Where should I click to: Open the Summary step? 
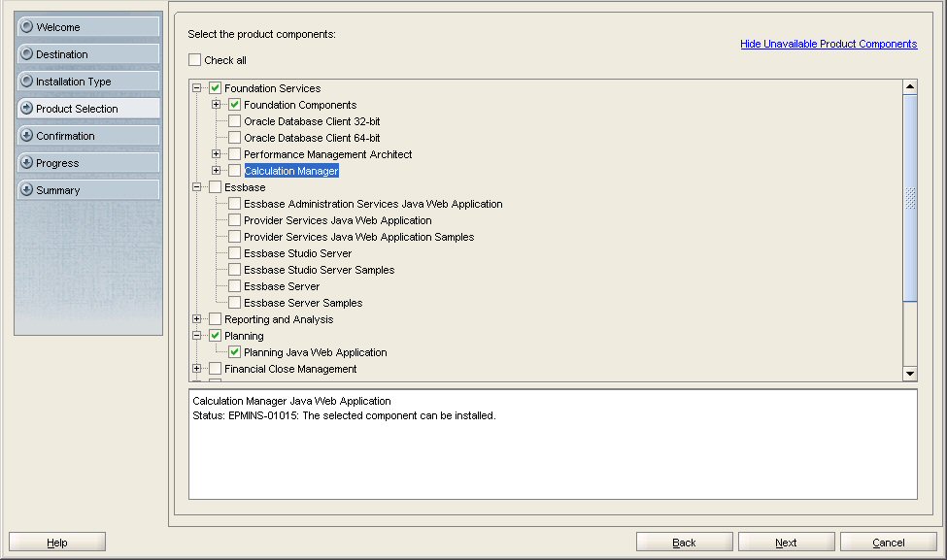(x=88, y=189)
